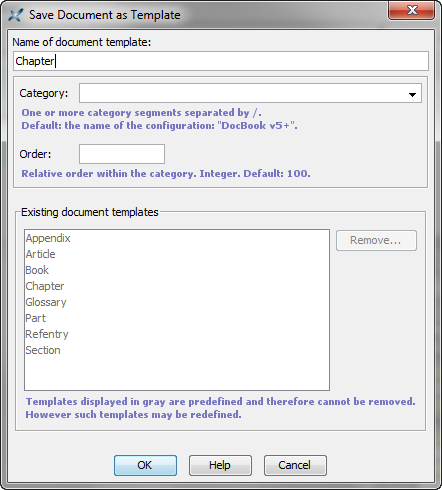
Task: Click the Remove... button
Action: coord(376,240)
